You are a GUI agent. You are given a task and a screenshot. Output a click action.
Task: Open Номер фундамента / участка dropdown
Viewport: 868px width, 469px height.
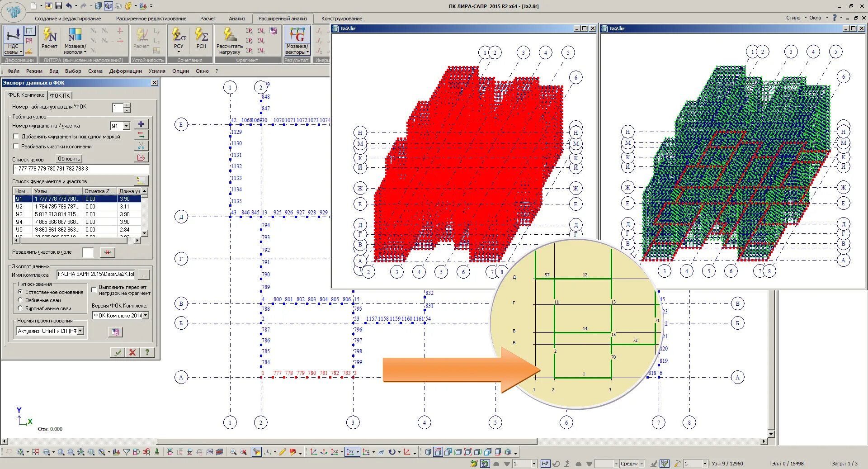(x=127, y=126)
